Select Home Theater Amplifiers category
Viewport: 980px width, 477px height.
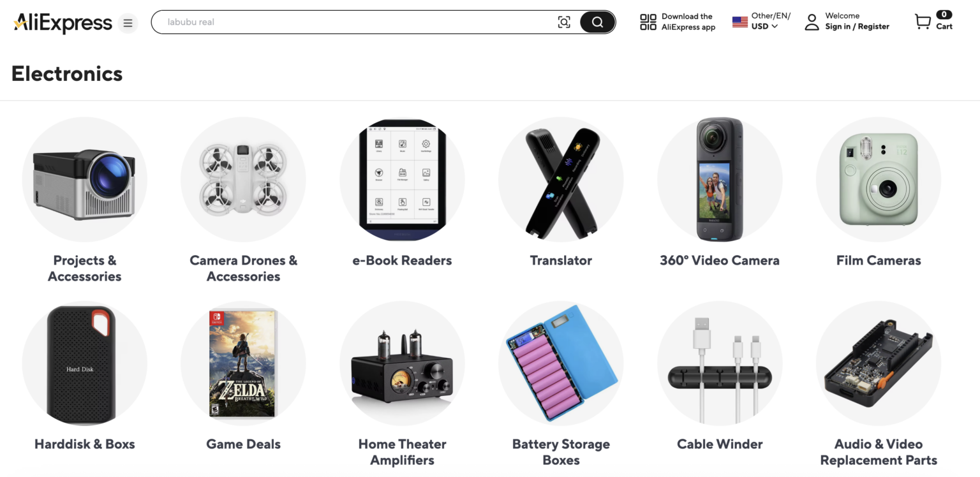(402, 363)
